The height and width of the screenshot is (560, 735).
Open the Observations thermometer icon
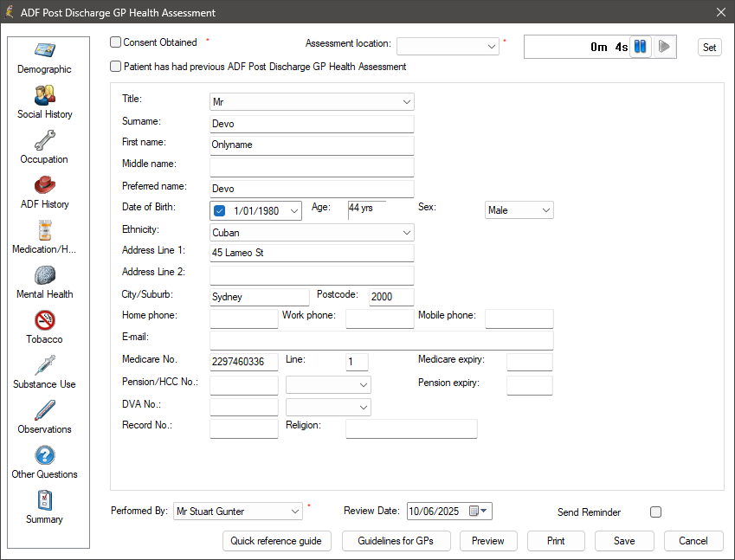click(44, 410)
